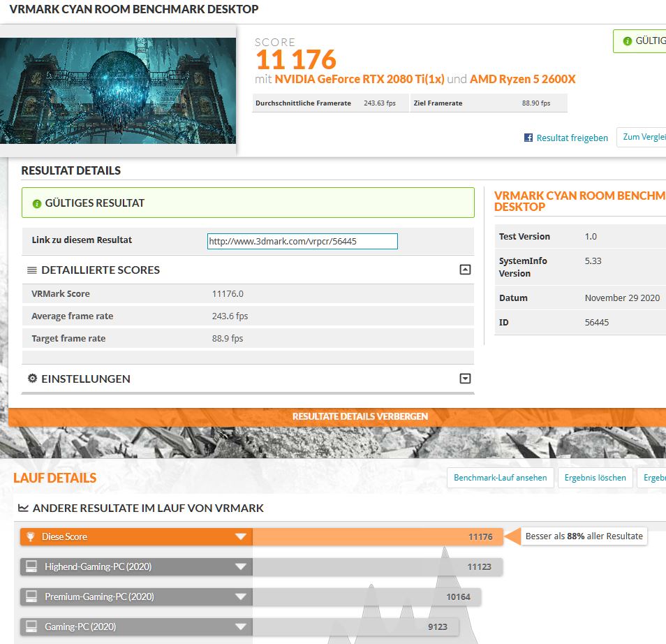Click the VRMark Score value 11176.0

(228, 294)
